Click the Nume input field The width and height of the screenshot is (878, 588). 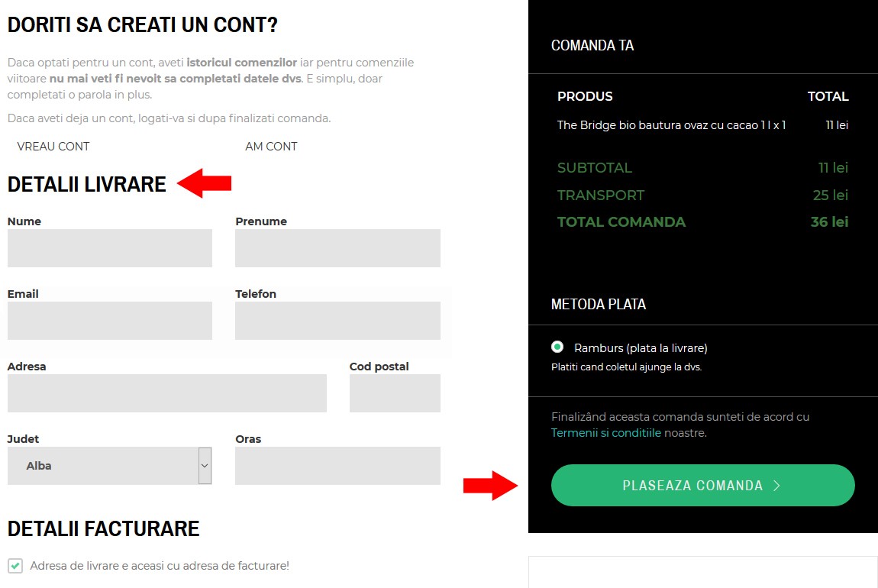[x=110, y=248]
